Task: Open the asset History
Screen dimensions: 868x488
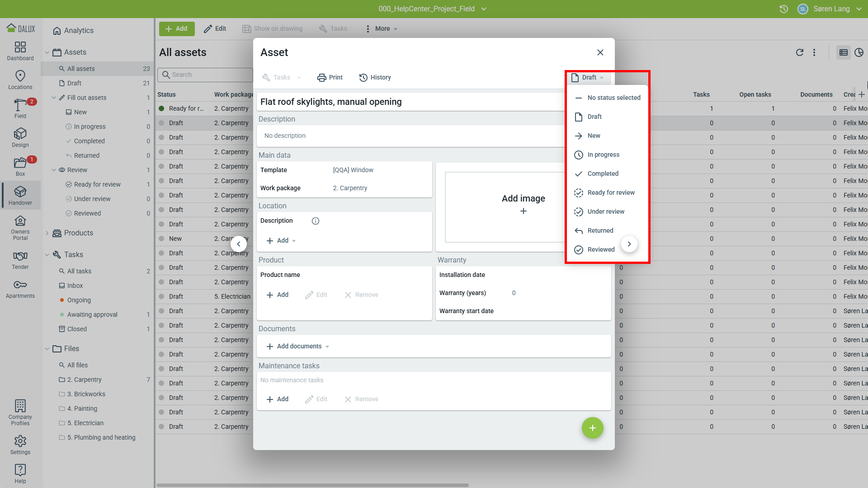Action: (375, 78)
